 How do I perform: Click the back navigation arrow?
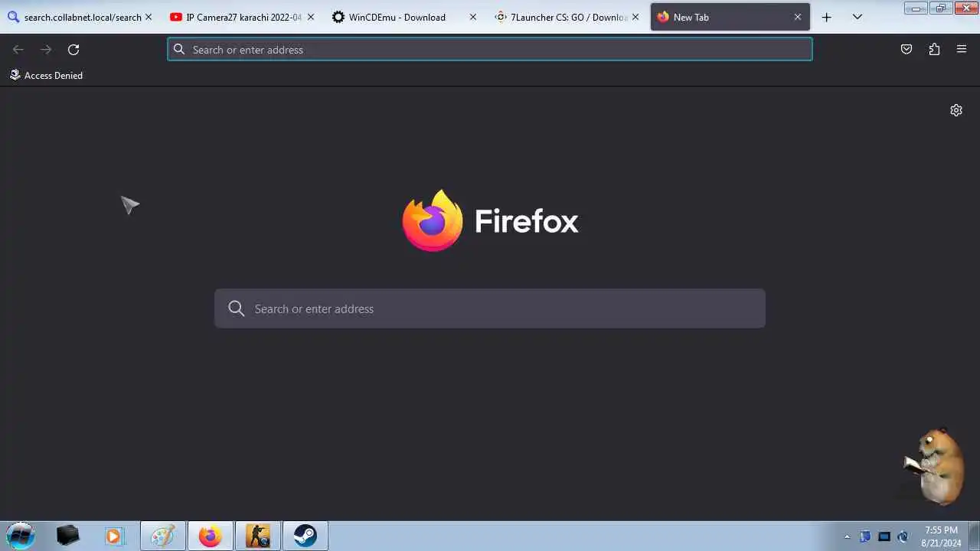pos(18,50)
